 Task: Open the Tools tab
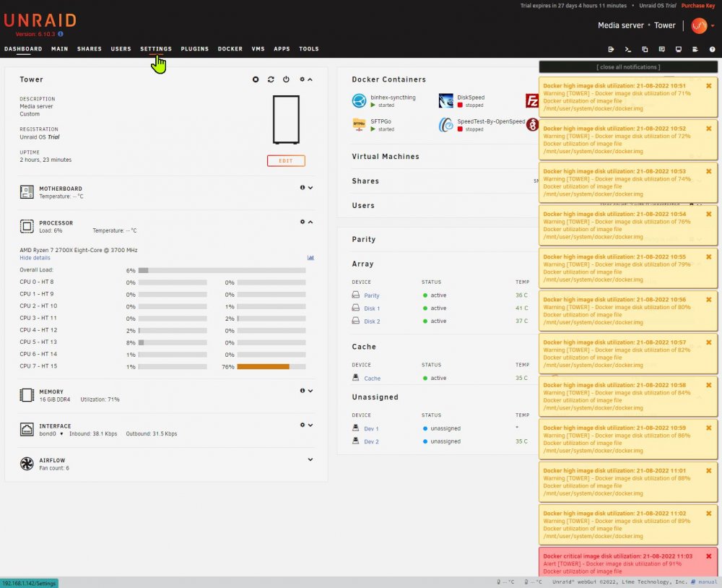click(308, 49)
